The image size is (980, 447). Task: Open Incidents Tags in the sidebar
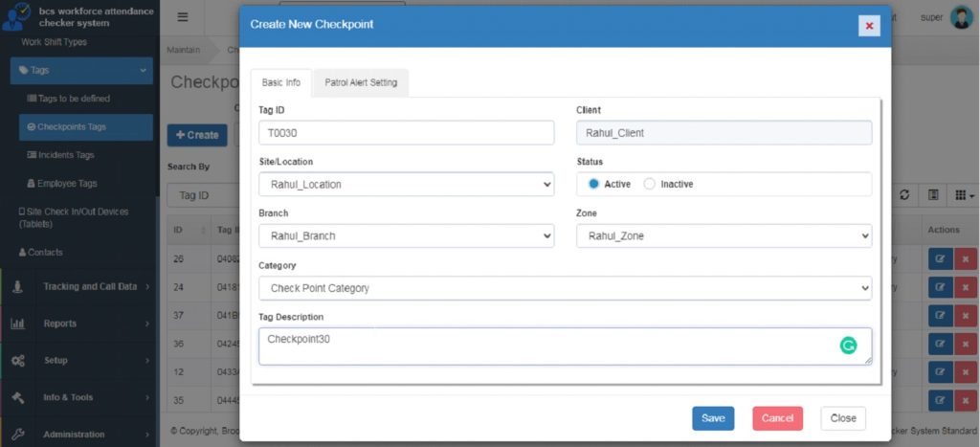coord(65,155)
